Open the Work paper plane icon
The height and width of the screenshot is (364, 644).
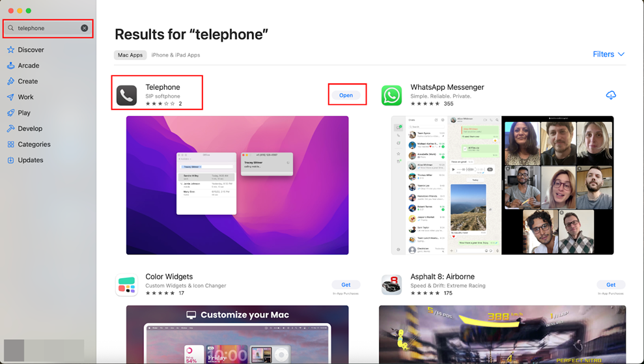tap(10, 97)
